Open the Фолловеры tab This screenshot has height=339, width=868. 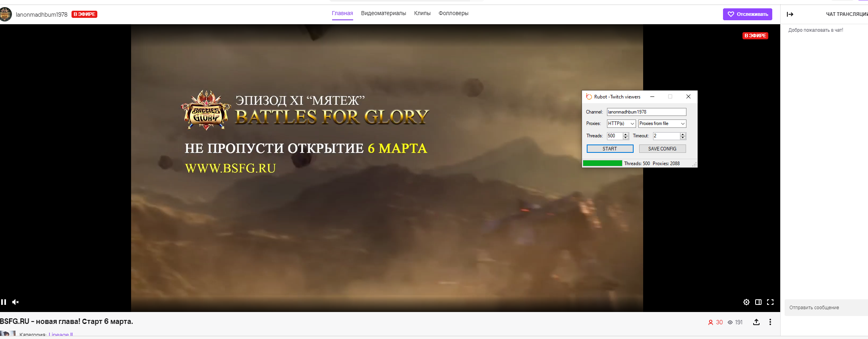[453, 13]
